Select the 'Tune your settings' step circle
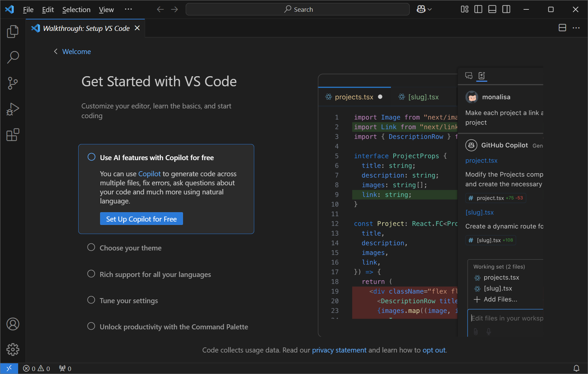588x374 pixels. [91, 300]
